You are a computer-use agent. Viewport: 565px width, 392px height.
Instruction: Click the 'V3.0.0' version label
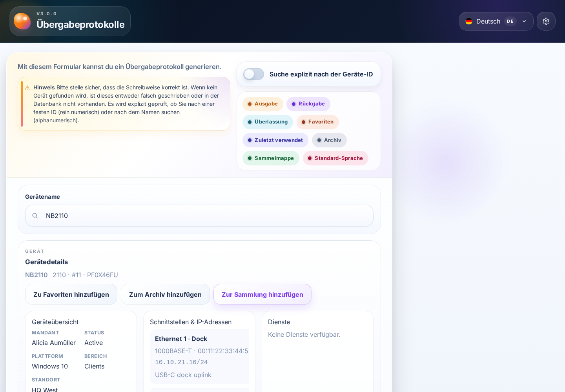(x=47, y=14)
